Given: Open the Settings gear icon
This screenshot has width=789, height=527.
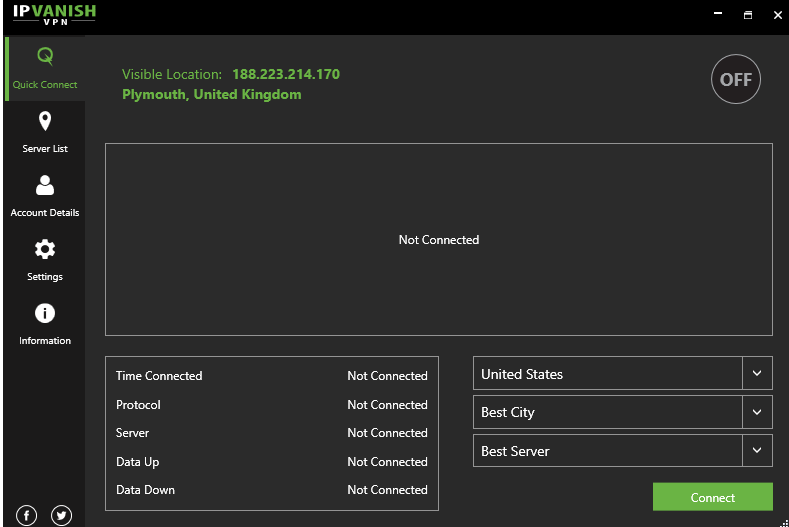Looking at the screenshot, I should (x=45, y=249).
